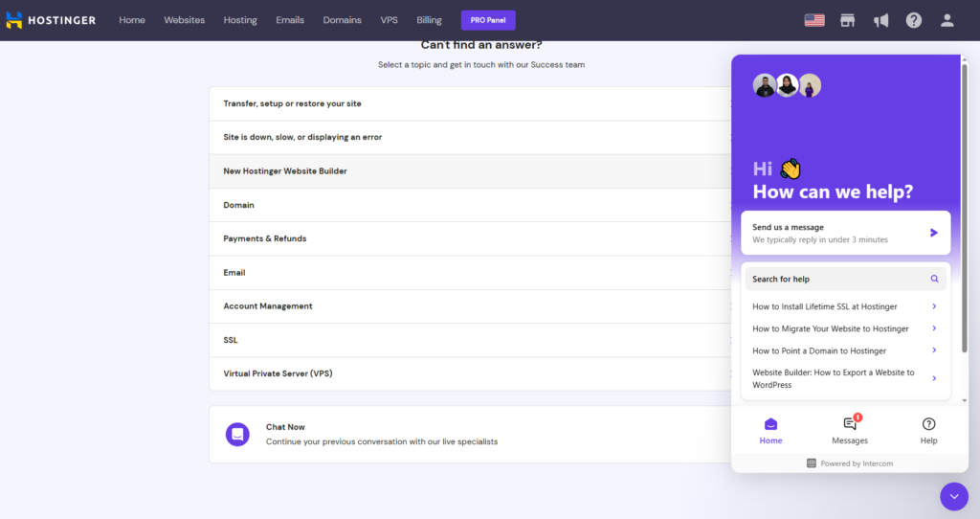Viewport: 980px width, 519px height.
Task: Click Chat Now to continue conversation
Action: pos(470,435)
